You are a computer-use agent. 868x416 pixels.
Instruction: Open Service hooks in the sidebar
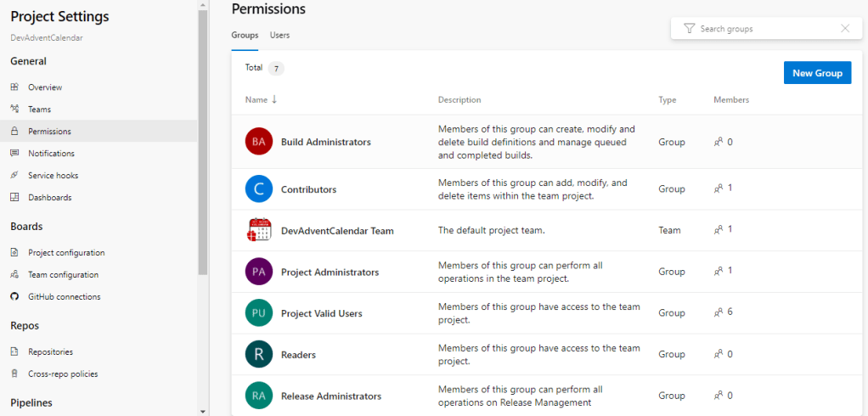tap(54, 176)
